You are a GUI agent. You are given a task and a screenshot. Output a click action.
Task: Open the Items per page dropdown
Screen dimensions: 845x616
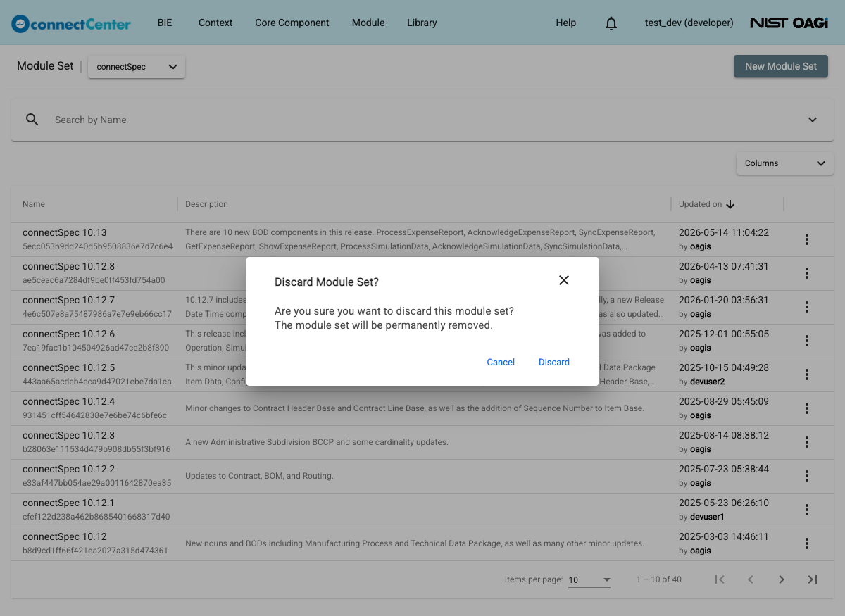pos(589,579)
